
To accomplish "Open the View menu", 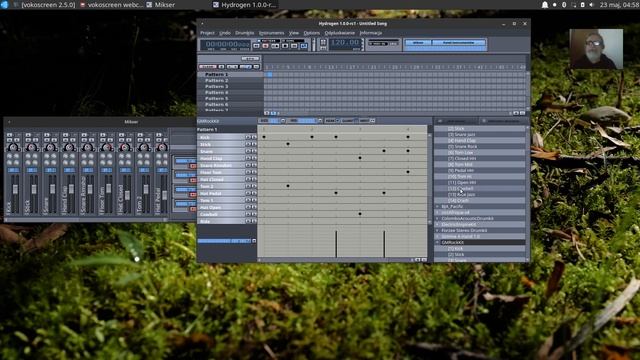I will [x=294, y=33].
